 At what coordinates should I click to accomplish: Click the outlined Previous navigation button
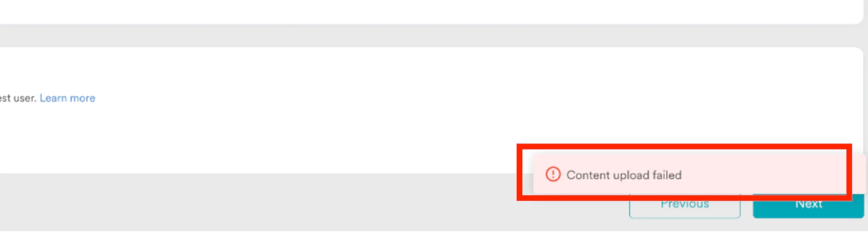pyautogui.click(x=685, y=206)
